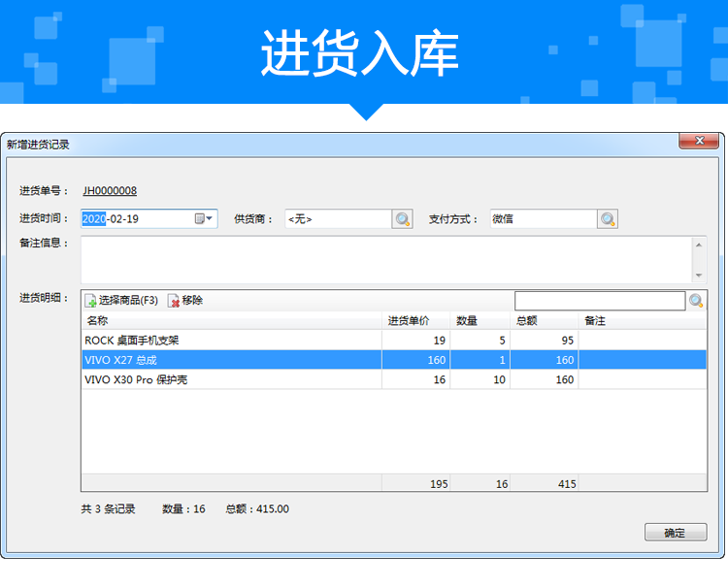
Task: Focus the 供货商 supplier input field
Action: [337, 219]
